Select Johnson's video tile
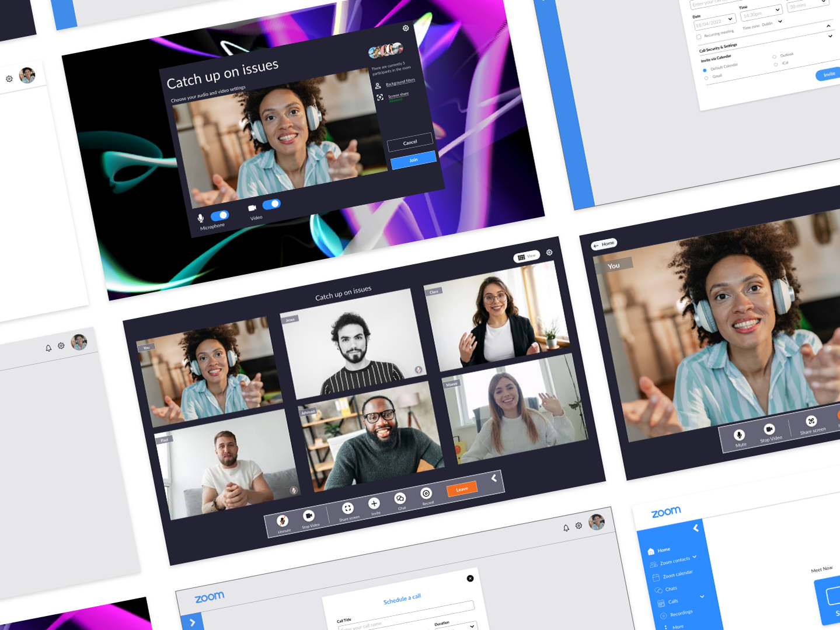 click(371, 437)
